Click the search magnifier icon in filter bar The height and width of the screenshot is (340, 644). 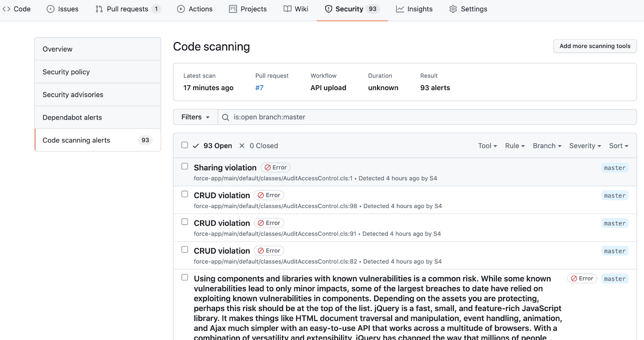point(225,117)
